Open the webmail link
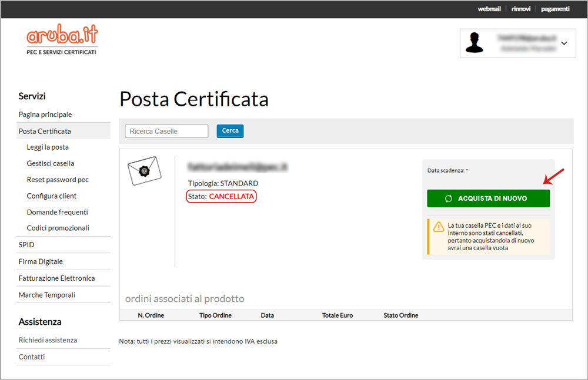588x380 pixels. [x=489, y=9]
